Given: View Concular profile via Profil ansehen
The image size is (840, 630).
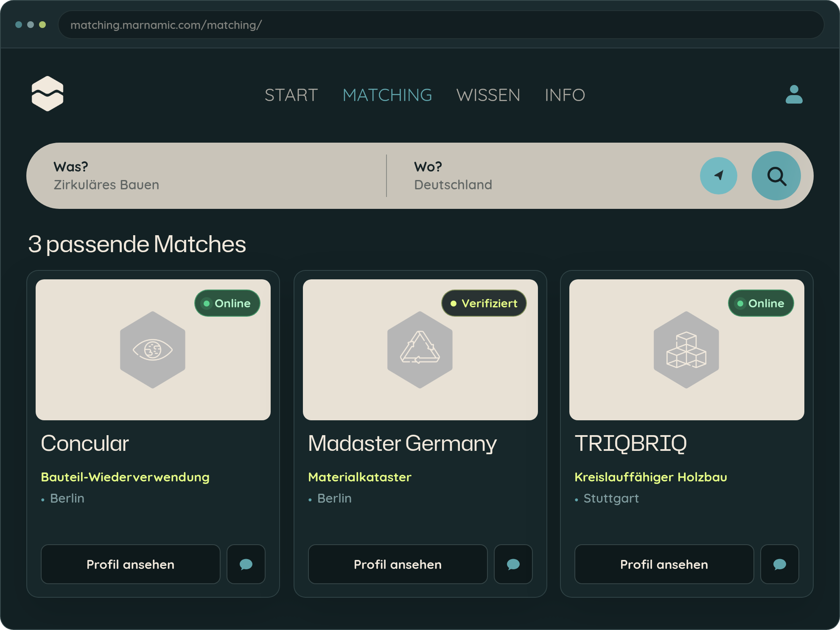Looking at the screenshot, I should pyautogui.click(x=131, y=564).
